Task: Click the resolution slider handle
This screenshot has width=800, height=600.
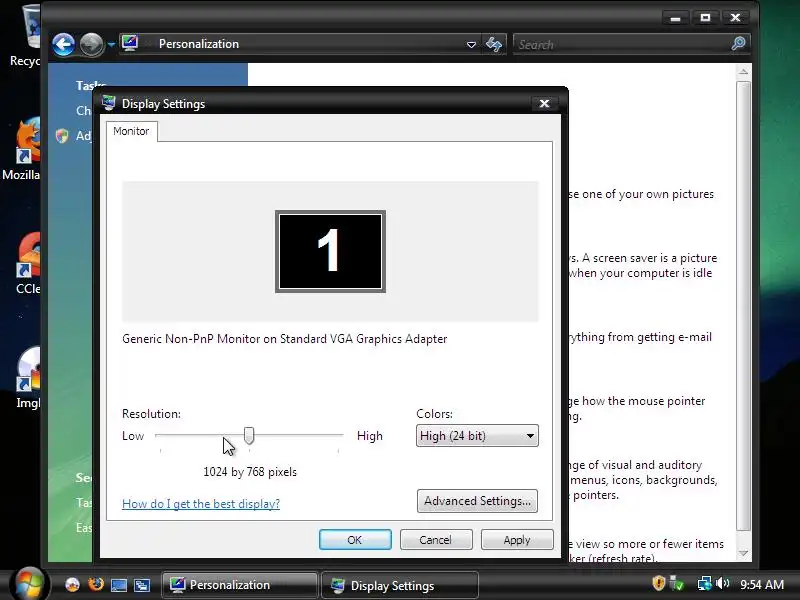Action: coord(249,436)
